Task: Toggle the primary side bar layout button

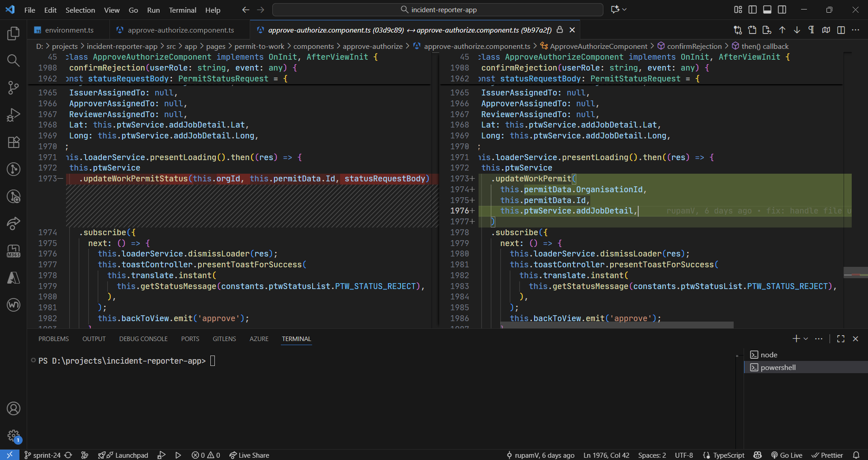Action: pyautogui.click(x=753, y=9)
